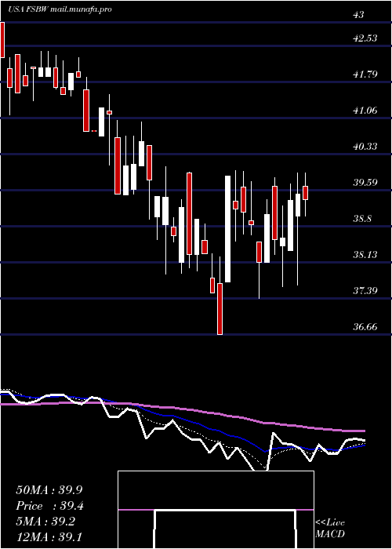
Task: Click the 38.8 price axis label
Action: pos(362,219)
